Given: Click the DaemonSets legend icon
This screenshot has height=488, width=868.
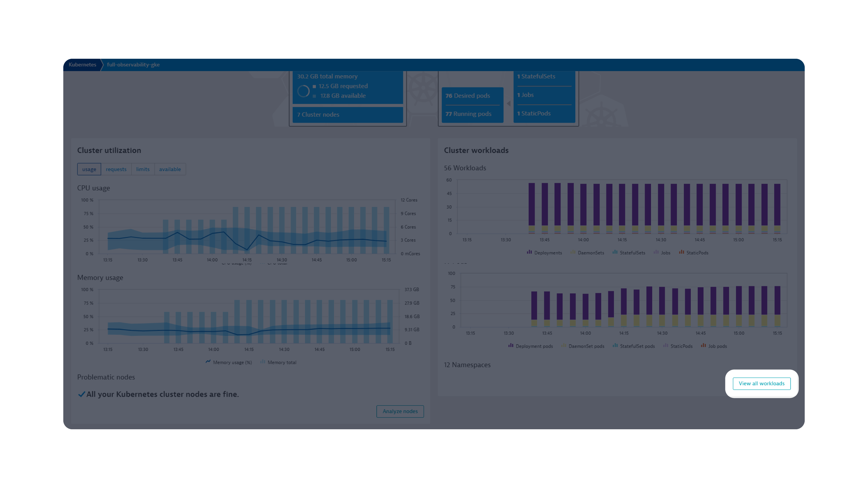Looking at the screenshot, I should point(573,252).
